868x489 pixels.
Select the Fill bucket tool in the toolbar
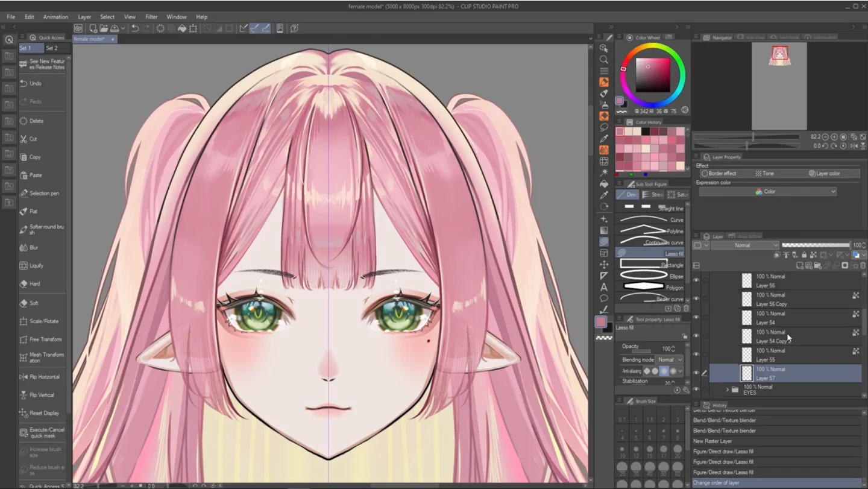tap(604, 184)
